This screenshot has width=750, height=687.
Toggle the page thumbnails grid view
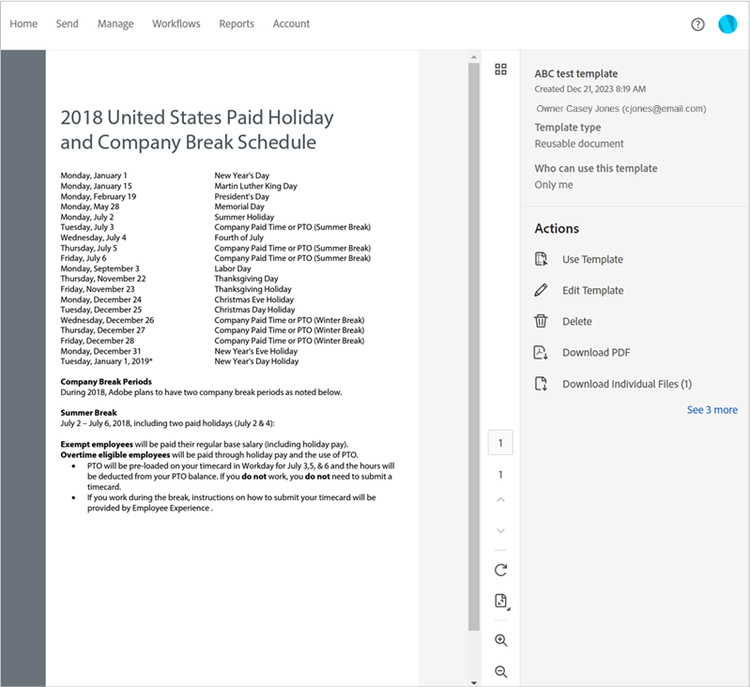point(501,69)
